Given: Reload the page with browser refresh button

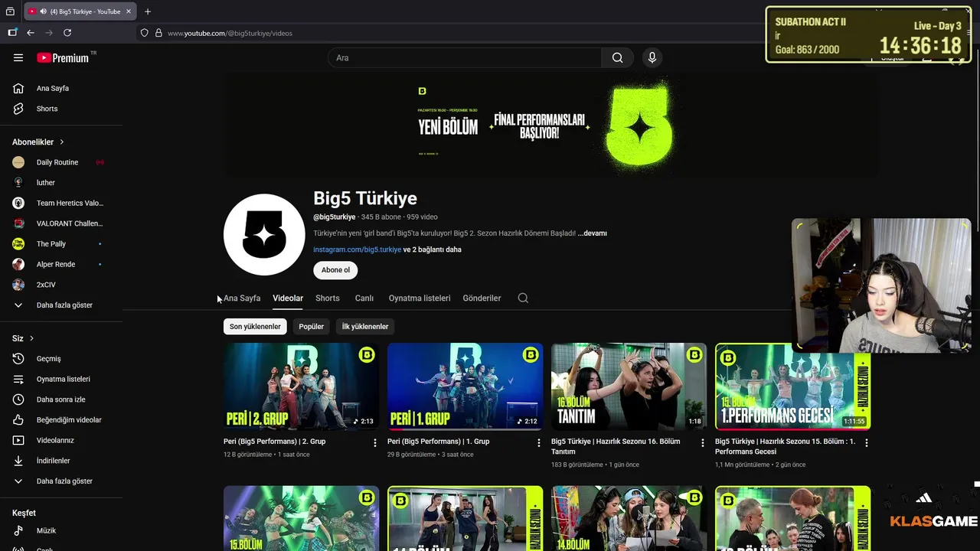Looking at the screenshot, I should [67, 33].
